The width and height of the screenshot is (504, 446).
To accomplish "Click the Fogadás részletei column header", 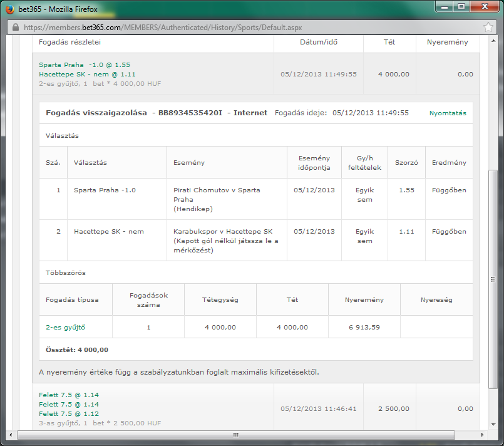I will tap(69, 42).
